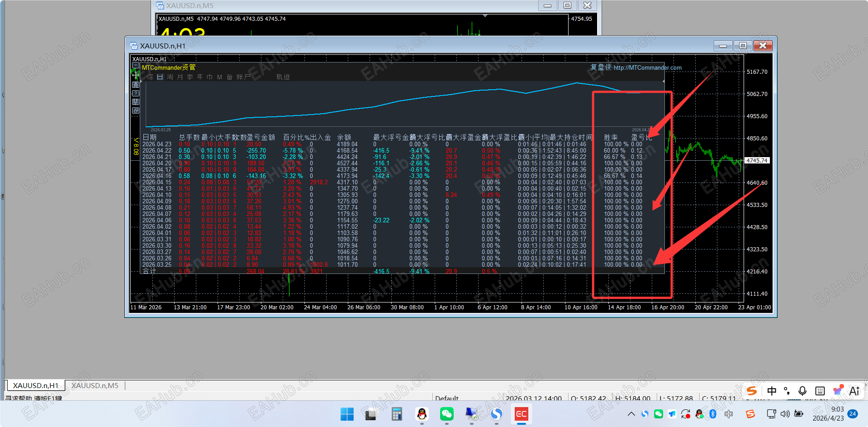The image size is (868, 427).
Task: Open the MetaTrader terminal taskbar icon
Action: click(x=471, y=414)
